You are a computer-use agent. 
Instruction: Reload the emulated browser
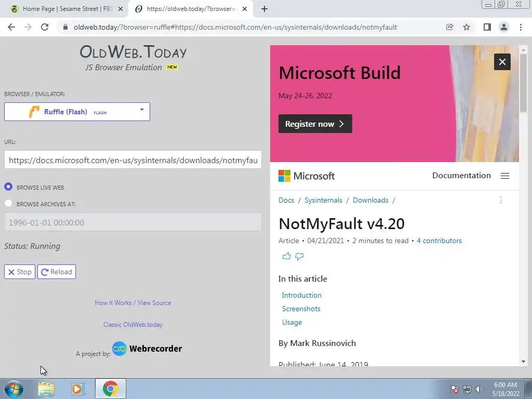point(57,272)
